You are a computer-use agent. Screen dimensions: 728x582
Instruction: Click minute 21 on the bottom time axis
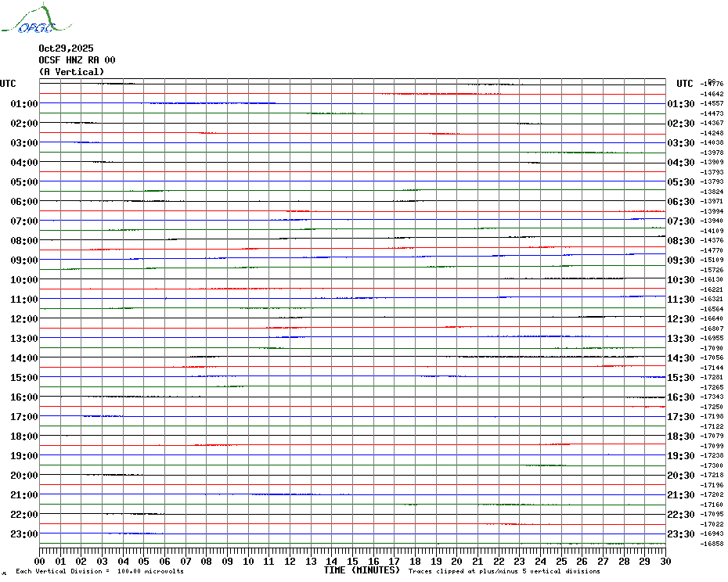[478, 561]
